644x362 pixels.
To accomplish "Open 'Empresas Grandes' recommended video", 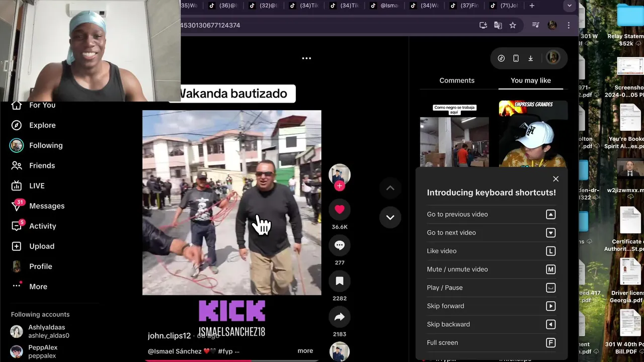I will point(533,134).
